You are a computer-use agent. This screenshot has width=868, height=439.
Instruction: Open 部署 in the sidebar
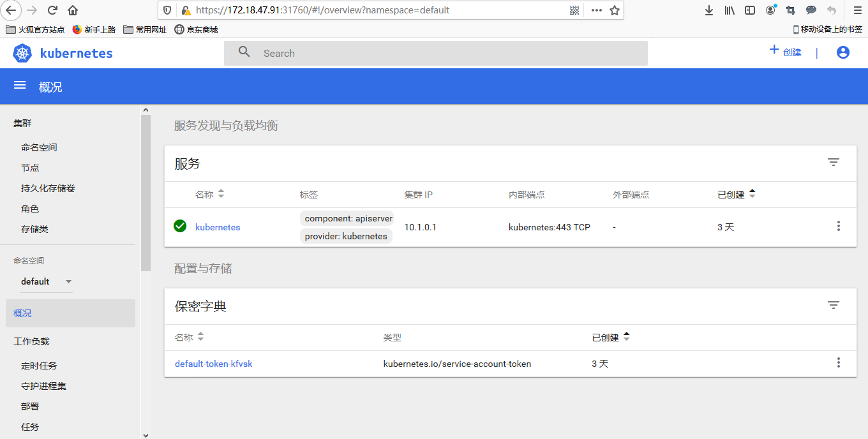[30, 406]
